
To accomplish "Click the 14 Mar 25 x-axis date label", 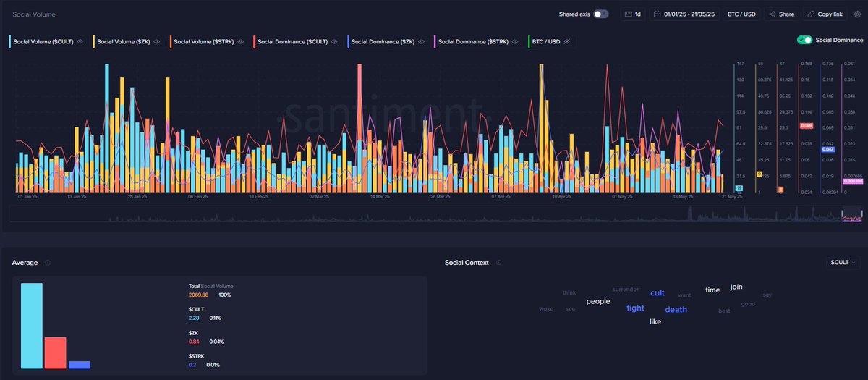I will point(380,196).
